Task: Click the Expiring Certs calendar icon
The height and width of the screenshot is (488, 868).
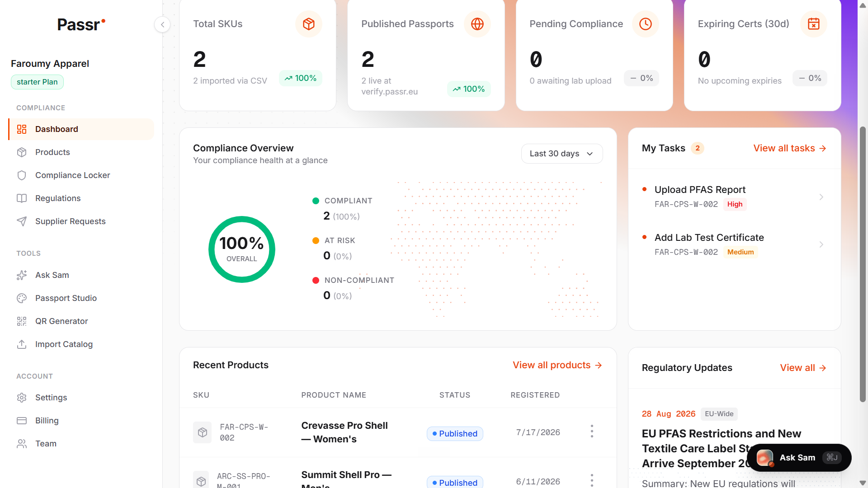Action: point(814,24)
